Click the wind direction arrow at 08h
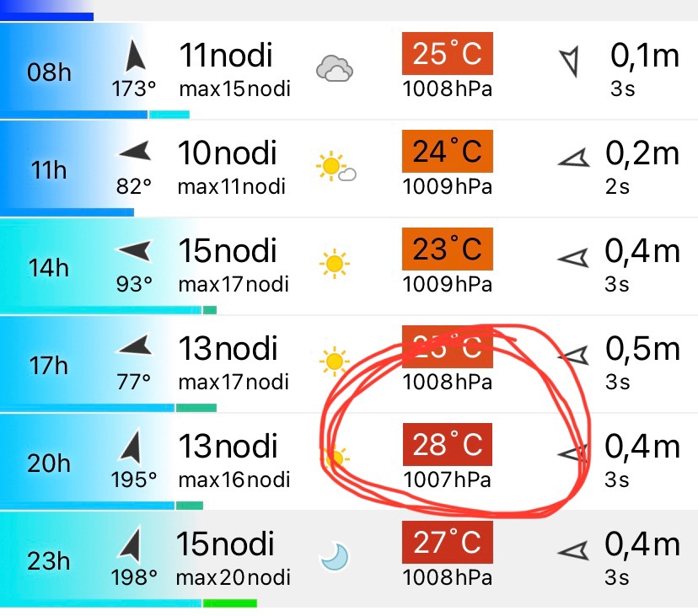Viewport: 698px width, 616px height. tap(134, 58)
